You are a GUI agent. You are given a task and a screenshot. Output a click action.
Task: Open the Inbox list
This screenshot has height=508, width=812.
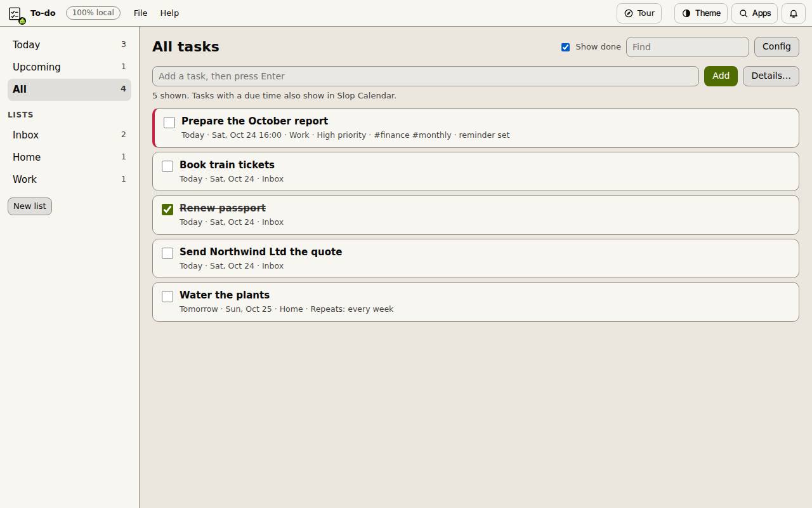pyautogui.click(x=69, y=135)
